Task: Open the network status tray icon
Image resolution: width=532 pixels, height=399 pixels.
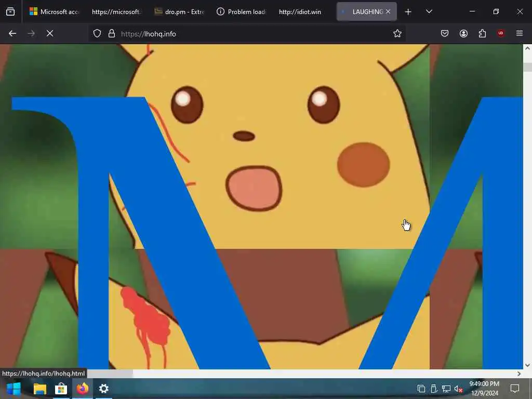Action: pyautogui.click(x=446, y=389)
